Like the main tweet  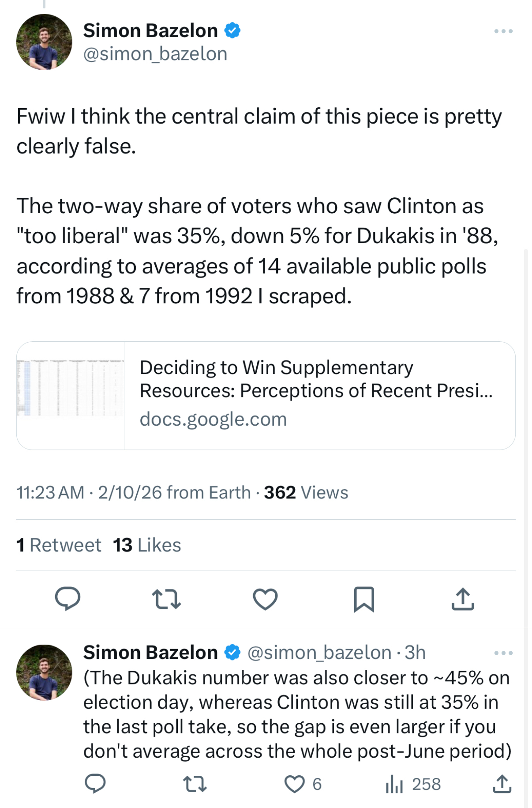[265, 599]
